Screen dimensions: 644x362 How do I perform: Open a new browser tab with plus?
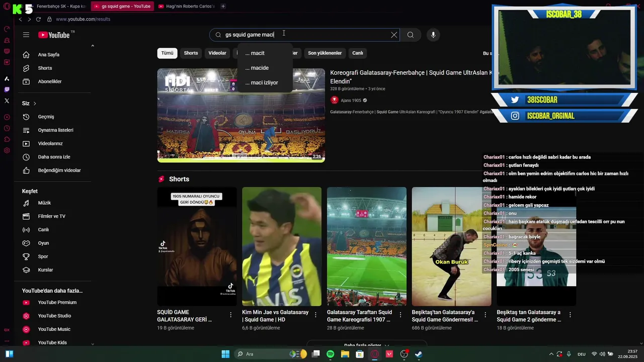223,6
